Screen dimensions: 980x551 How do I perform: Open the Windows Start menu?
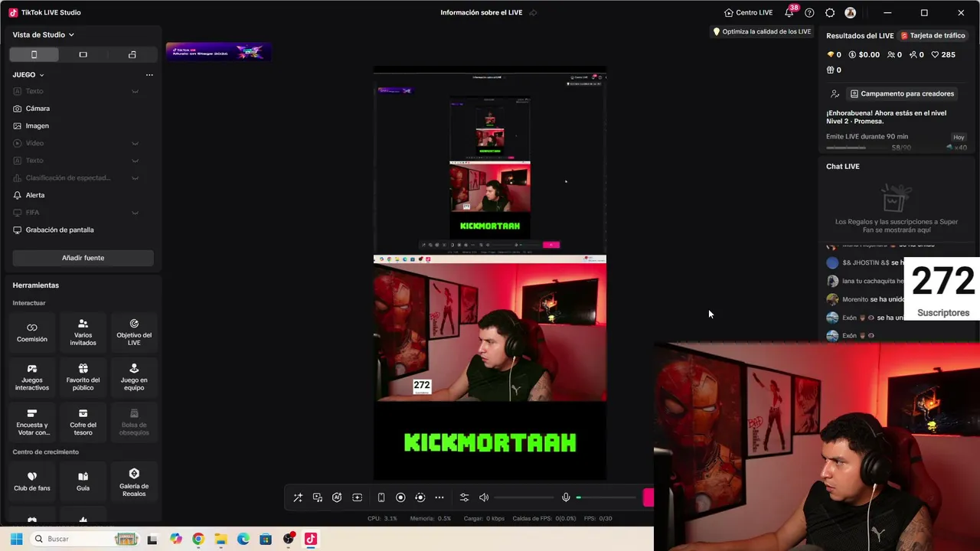16,539
